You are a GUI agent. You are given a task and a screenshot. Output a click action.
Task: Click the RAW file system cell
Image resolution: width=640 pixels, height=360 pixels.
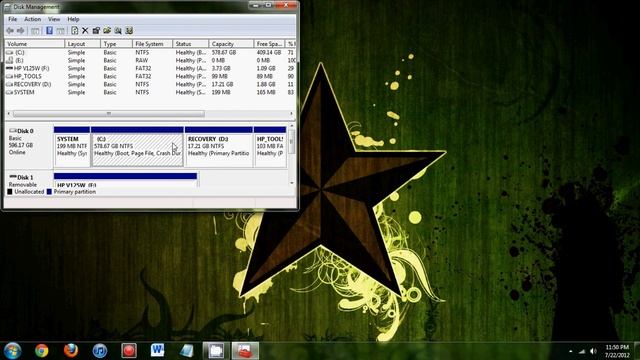pos(142,60)
